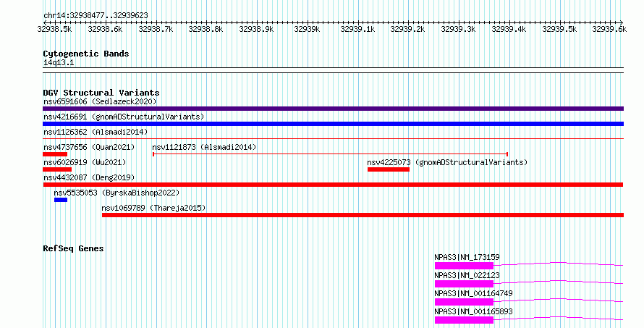Viewport: 644px width, 328px height.
Task: Open the nsv1069789 (Thareja2015) variant label
Action: pos(153,208)
